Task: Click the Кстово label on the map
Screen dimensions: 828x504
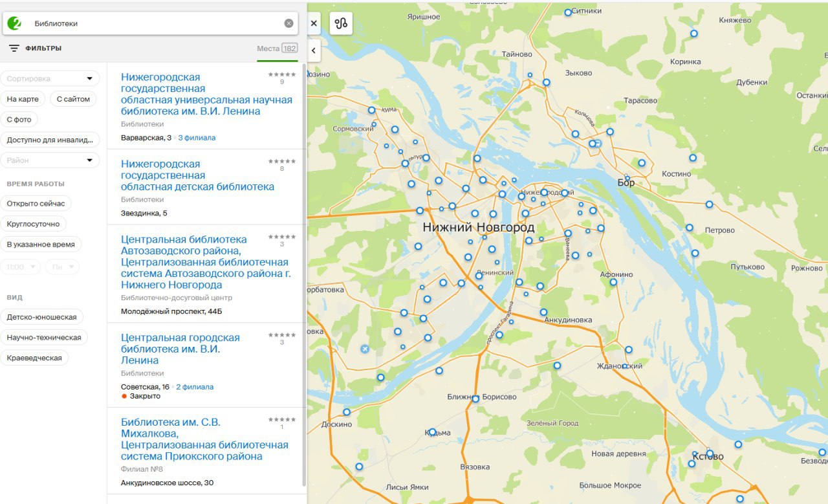Action: coord(708,457)
